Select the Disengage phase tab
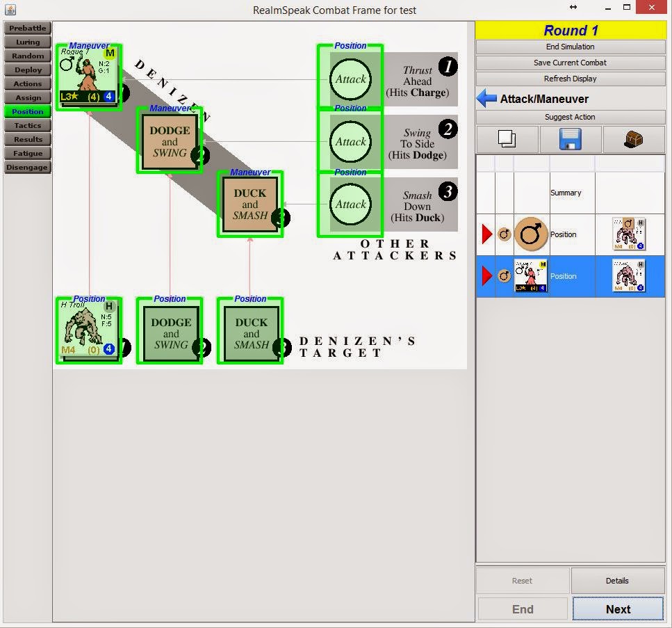This screenshot has height=628, width=672. 27,168
